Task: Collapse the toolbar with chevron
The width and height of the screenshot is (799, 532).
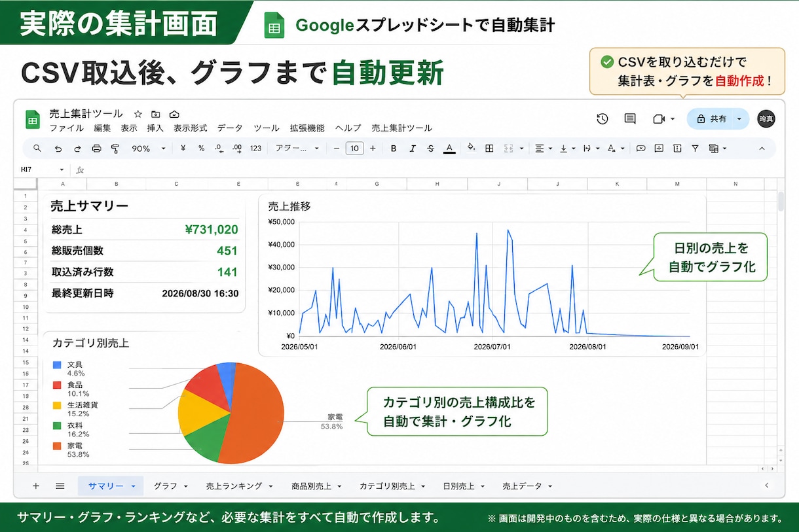Action: [762, 149]
